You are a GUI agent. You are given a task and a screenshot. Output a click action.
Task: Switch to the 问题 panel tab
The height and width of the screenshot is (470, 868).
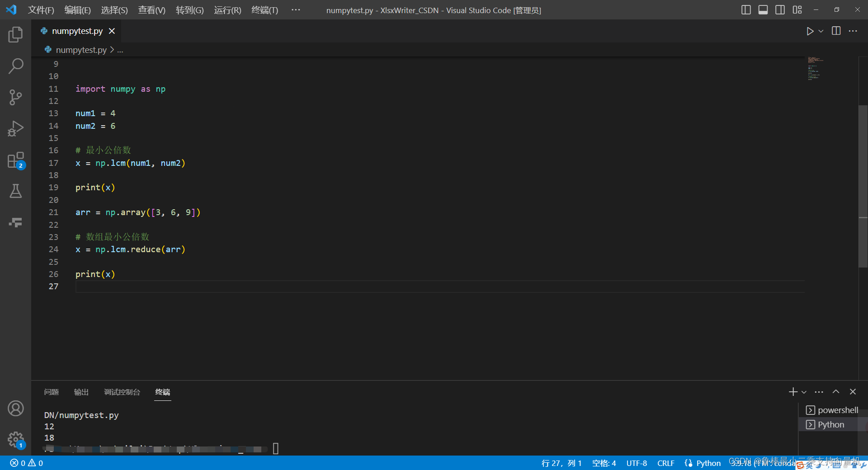click(x=52, y=392)
